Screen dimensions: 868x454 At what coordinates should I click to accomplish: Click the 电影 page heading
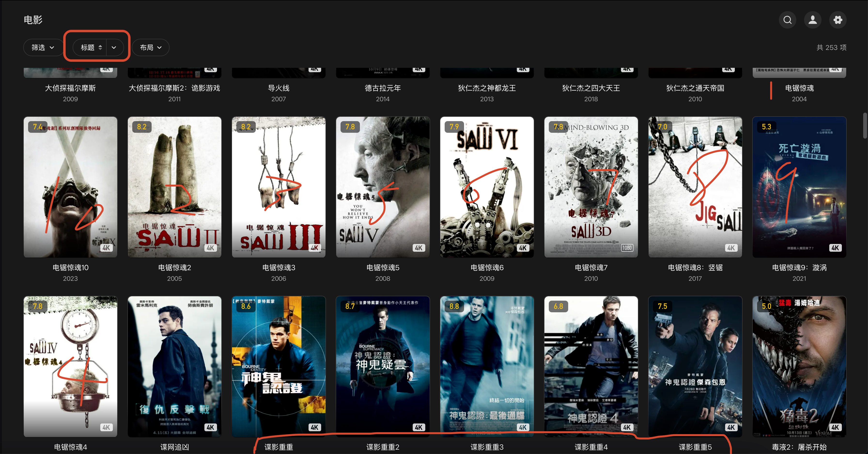point(33,20)
